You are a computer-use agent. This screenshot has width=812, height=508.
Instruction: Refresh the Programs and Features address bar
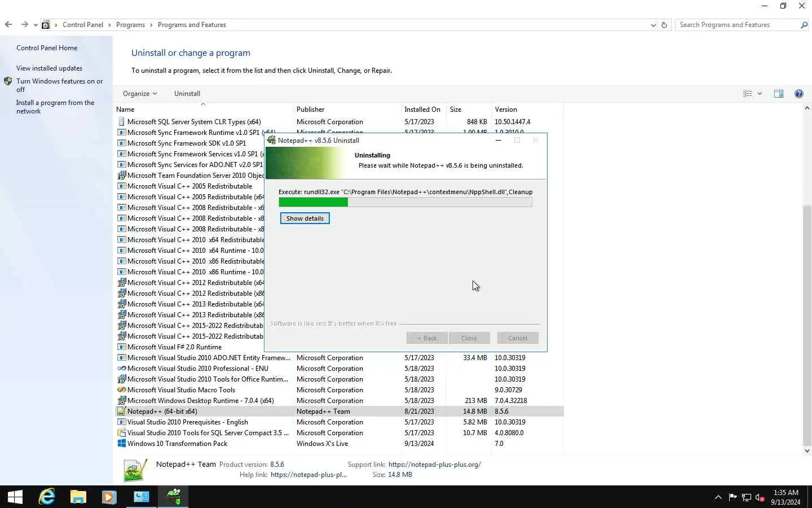[664, 25]
